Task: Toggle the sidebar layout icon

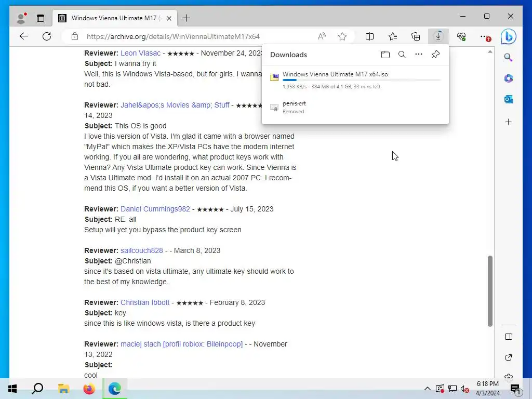Action: (x=508, y=337)
